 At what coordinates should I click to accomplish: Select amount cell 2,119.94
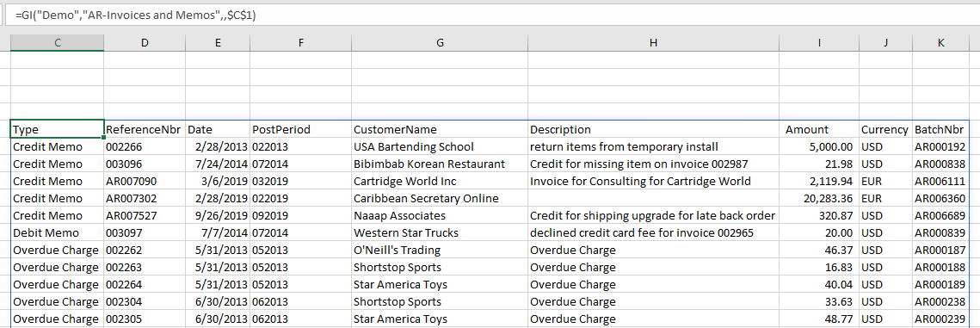point(819,181)
